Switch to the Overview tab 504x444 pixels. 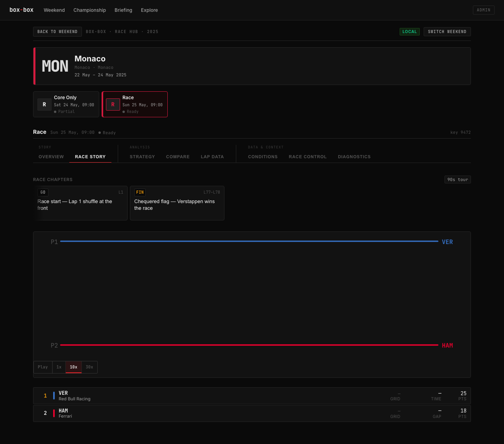(51, 157)
